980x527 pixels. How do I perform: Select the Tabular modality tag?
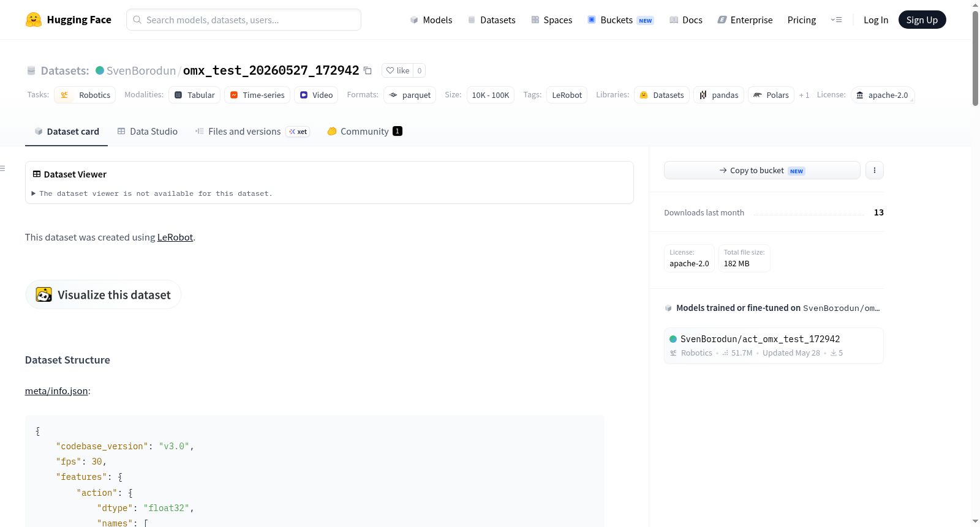(x=194, y=95)
